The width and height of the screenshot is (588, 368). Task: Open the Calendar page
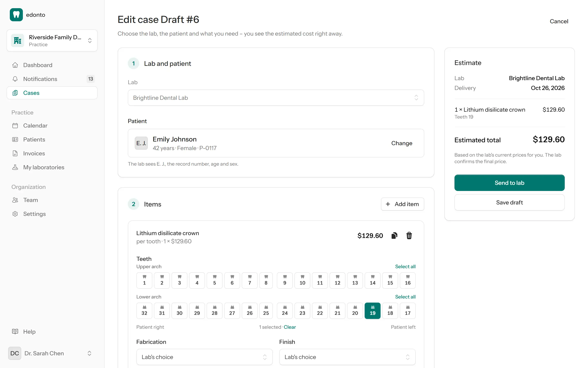click(x=52, y=126)
